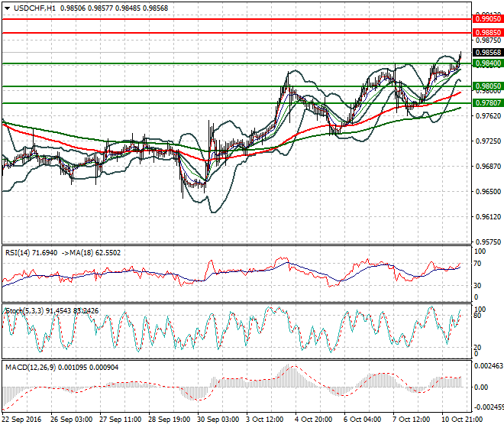Click the Stochastic scale level 80
This screenshot has width=504, height=428.
[x=477, y=316]
